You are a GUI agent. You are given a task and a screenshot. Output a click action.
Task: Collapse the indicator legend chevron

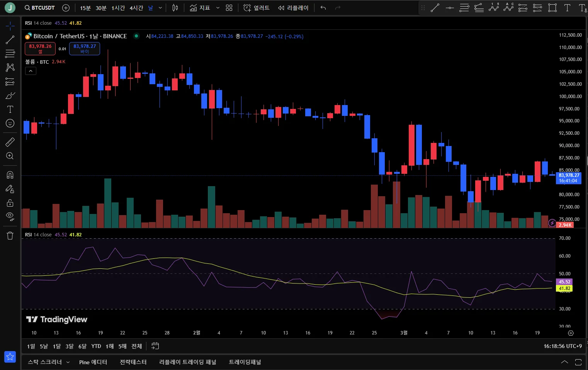pyautogui.click(x=31, y=71)
